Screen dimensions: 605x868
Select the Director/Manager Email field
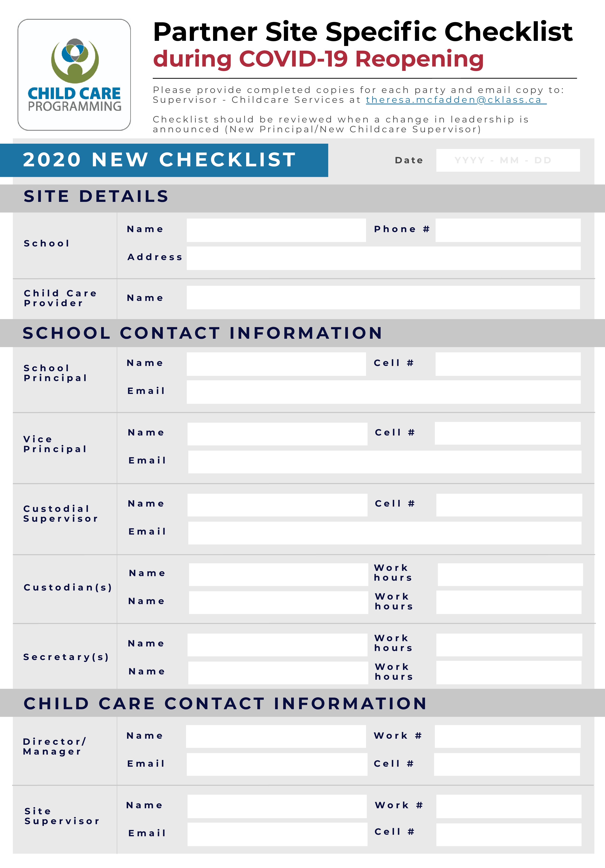pos(276,764)
